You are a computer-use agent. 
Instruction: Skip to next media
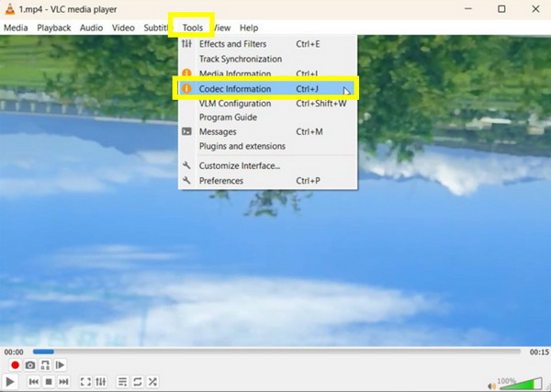pyautogui.click(x=63, y=382)
